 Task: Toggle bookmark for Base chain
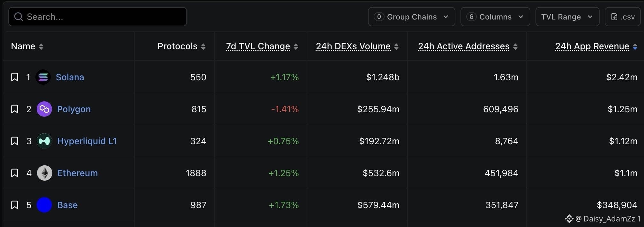[x=15, y=205]
